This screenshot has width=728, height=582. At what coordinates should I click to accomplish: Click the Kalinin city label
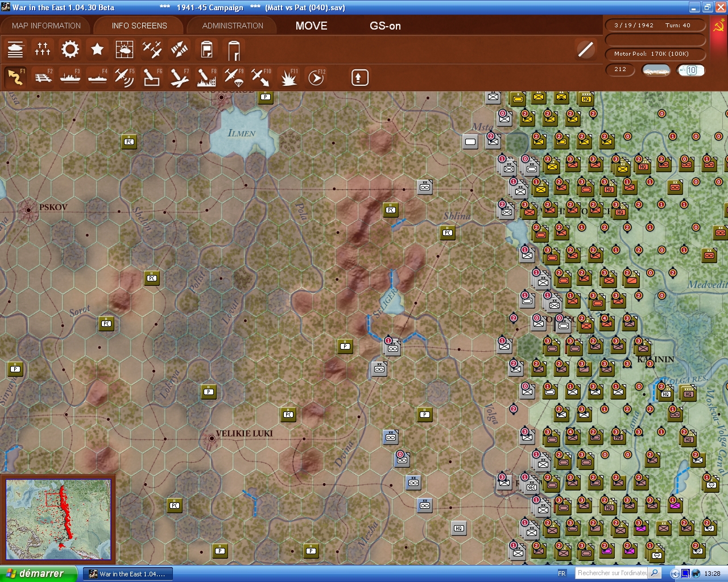pos(656,359)
